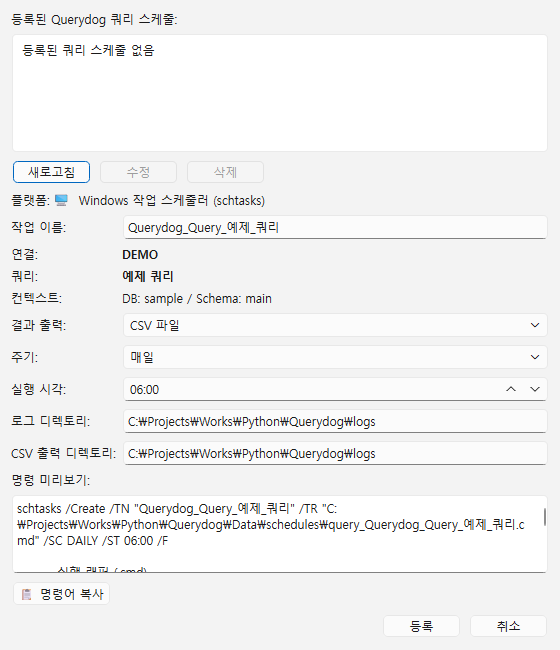Viewport: 560px width, 650px height.
Task: Click the clipboard icon on 명령어 복사
Action: (x=27, y=594)
